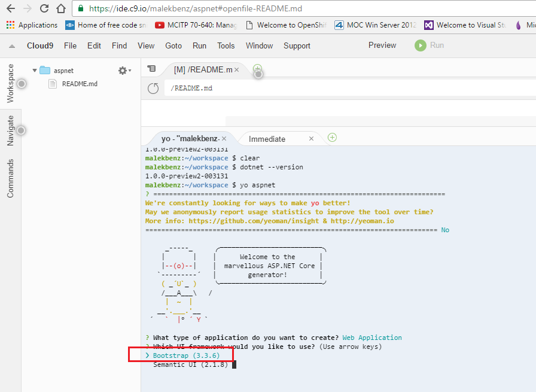Reload the Cloud9 page
Screen dimensions: 536x392
pos(44,8)
